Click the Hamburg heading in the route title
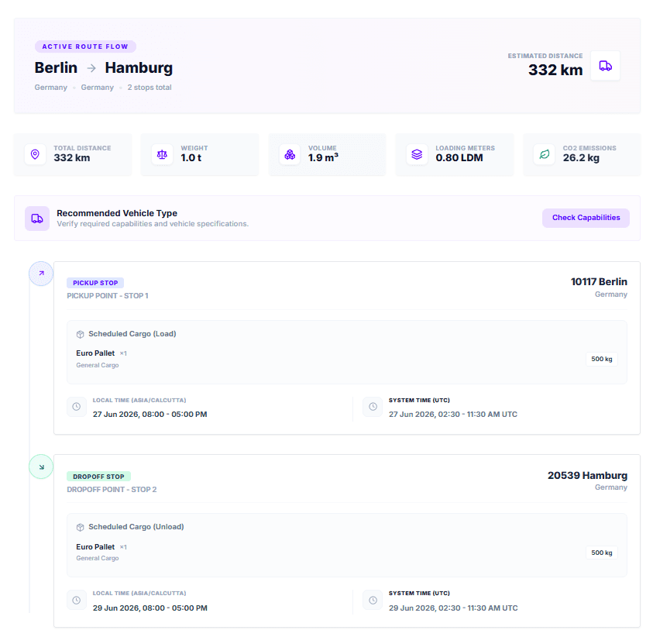This screenshot has height=644, width=653. pyautogui.click(x=139, y=68)
